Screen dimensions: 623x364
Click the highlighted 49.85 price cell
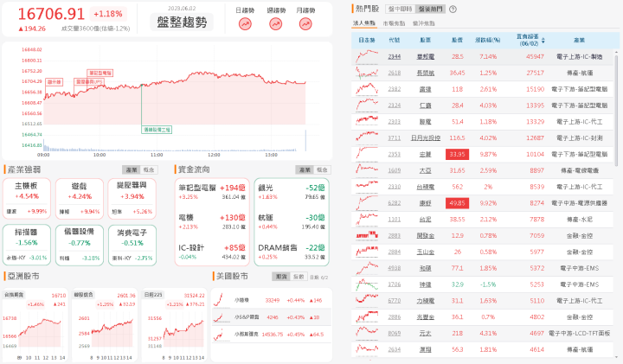click(458, 203)
